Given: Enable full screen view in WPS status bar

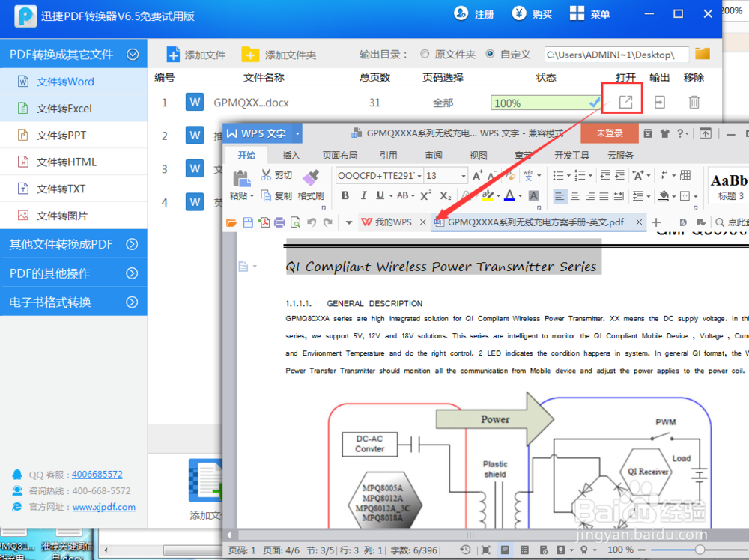Looking at the screenshot, I should coord(485,550).
